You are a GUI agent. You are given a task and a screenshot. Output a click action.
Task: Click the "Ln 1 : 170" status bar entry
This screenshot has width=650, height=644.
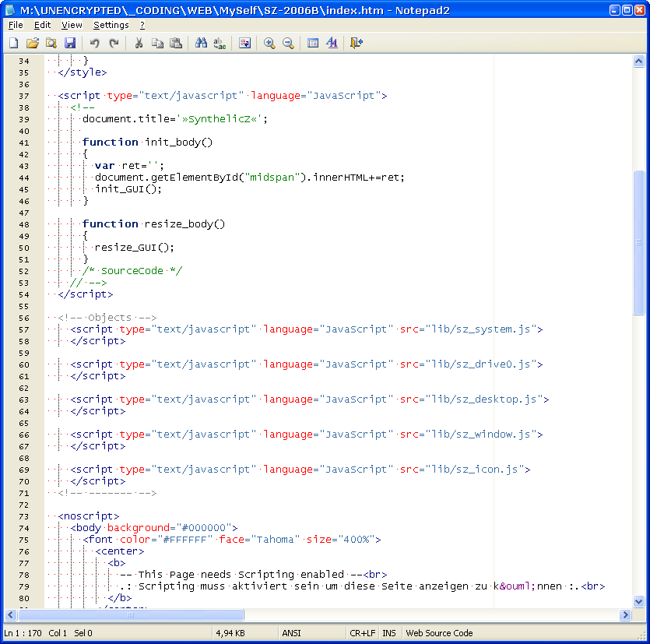[23, 633]
